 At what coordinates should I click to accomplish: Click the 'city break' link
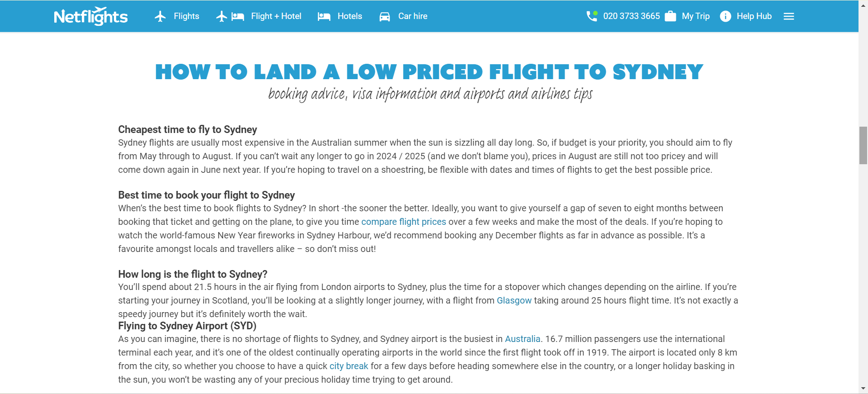[x=349, y=366]
